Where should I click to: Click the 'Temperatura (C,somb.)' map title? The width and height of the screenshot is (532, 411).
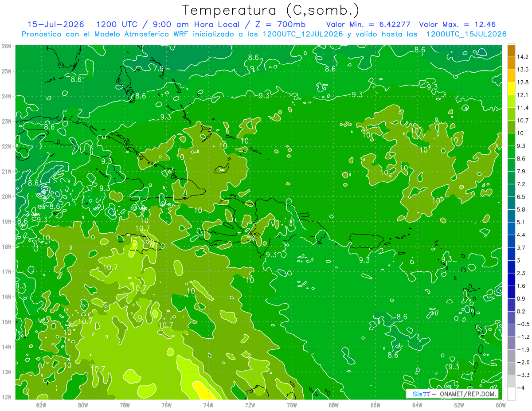271,10
